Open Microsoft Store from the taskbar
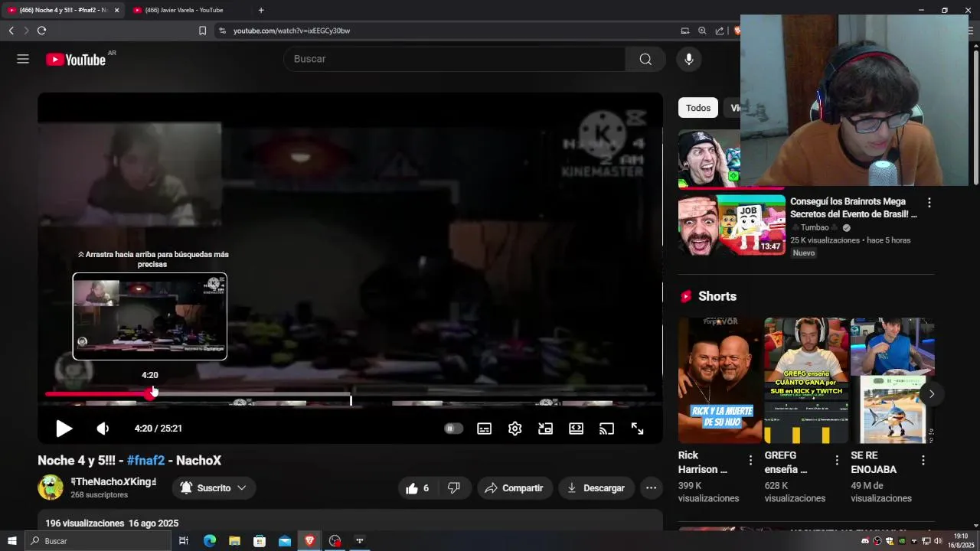The height and width of the screenshot is (551, 980). tap(260, 541)
